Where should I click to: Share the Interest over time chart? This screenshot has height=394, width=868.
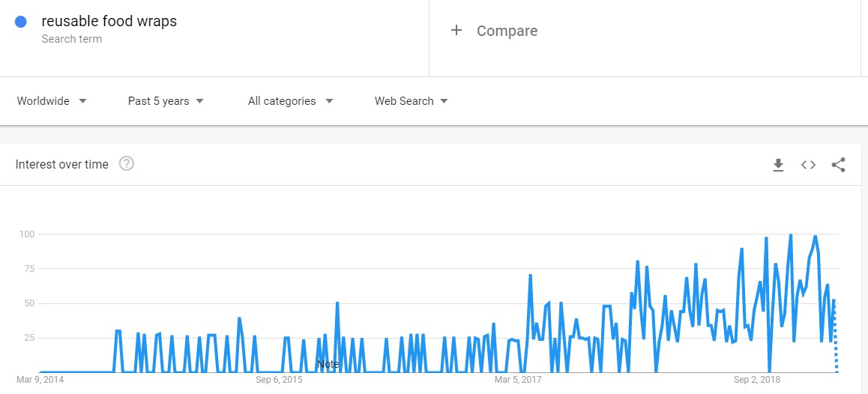(x=838, y=165)
